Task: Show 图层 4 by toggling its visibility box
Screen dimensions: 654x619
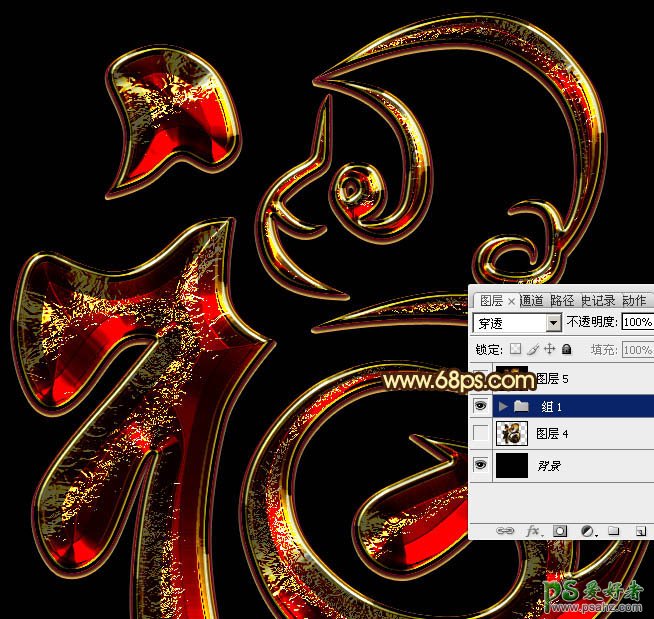Action: (481, 434)
